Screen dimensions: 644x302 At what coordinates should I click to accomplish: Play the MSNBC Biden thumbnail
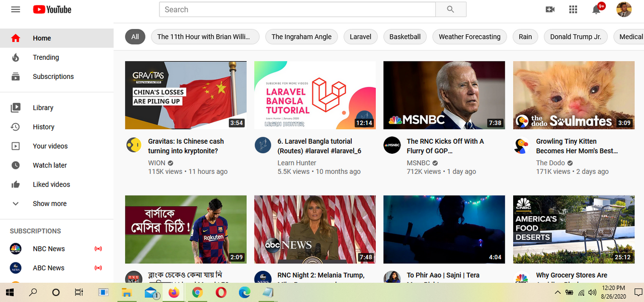pyautogui.click(x=444, y=95)
